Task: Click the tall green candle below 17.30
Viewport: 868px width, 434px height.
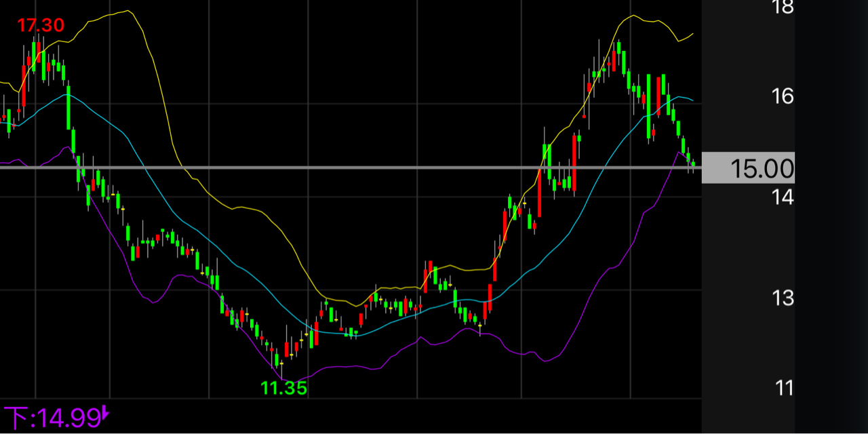Action: click(x=34, y=57)
